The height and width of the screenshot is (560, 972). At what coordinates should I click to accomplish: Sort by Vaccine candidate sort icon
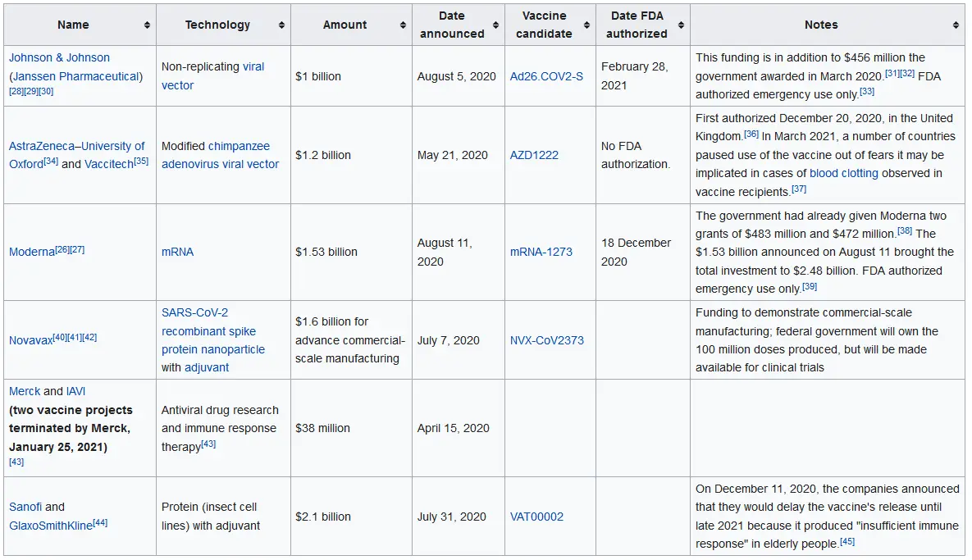click(x=587, y=25)
